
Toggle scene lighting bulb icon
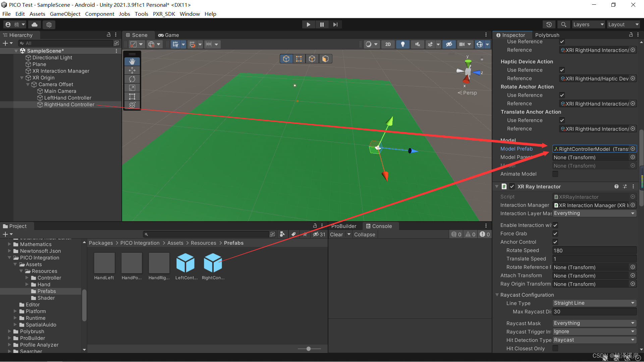pyautogui.click(x=403, y=44)
